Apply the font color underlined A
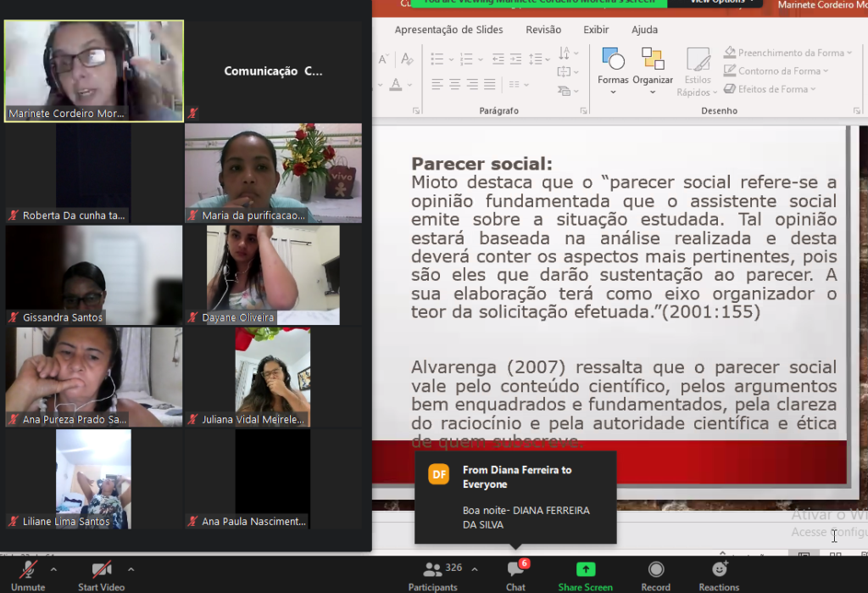Screen dimensions: 868x593 coord(396,84)
